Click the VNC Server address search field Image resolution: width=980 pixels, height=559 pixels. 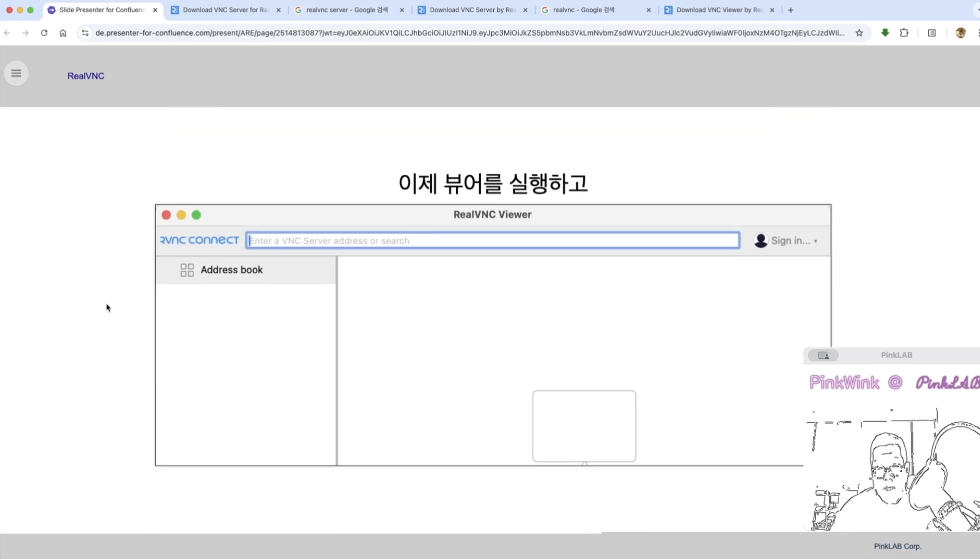pos(492,240)
